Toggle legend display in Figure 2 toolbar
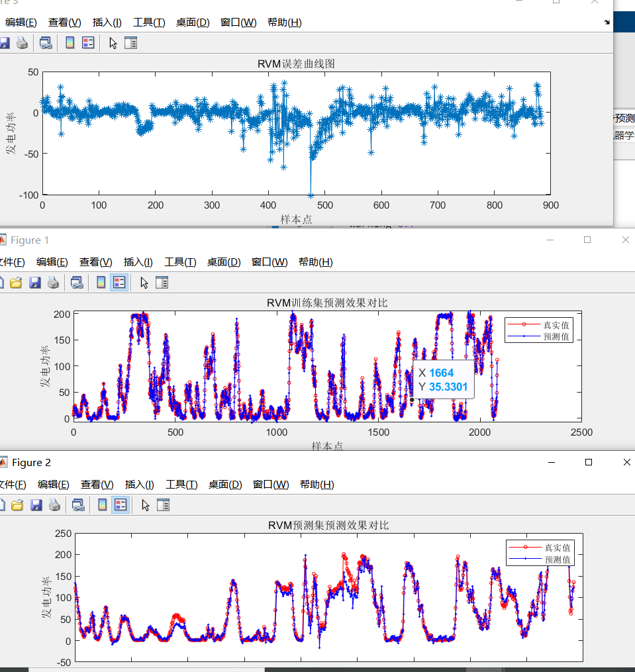Image resolution: width=635 pixels, height=672 pixels. coord(120,505)
